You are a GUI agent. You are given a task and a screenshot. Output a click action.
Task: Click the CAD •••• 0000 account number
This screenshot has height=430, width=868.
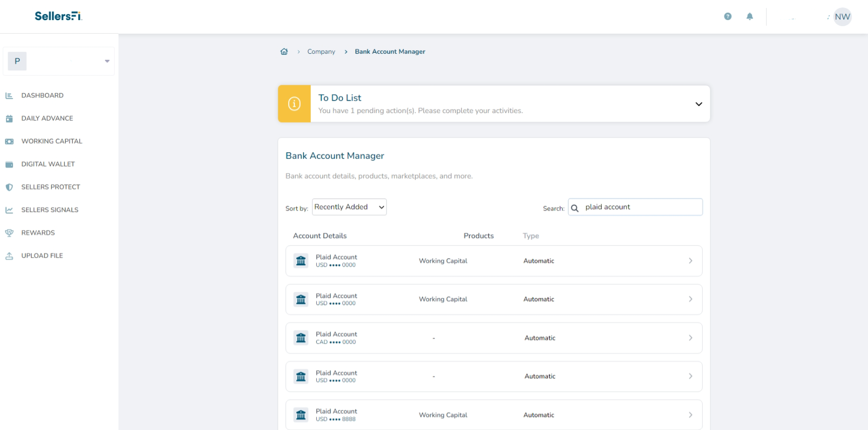(x=336, y=342)
